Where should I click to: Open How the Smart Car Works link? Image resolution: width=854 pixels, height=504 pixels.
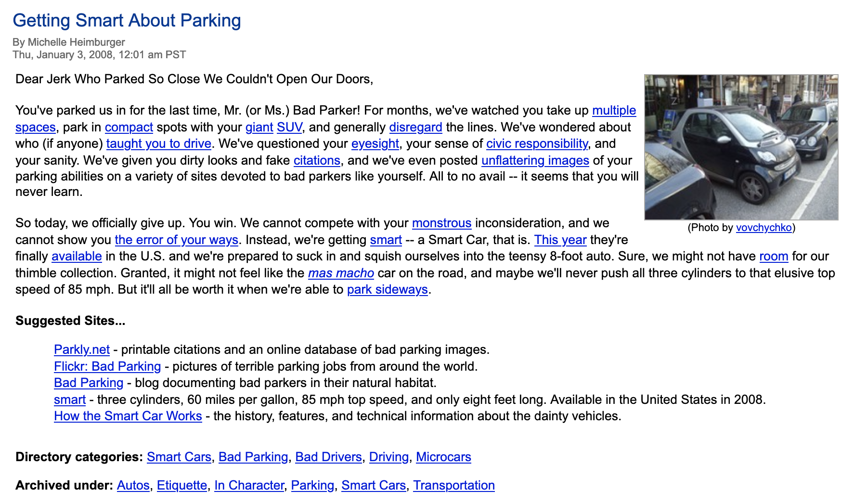(x=128, y=416)
